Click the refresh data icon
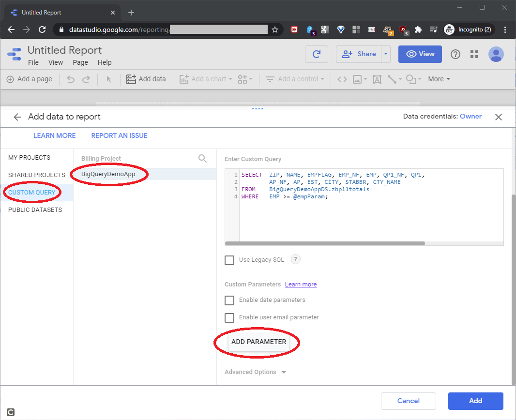The image size is (516, 420). click(317, 54)
